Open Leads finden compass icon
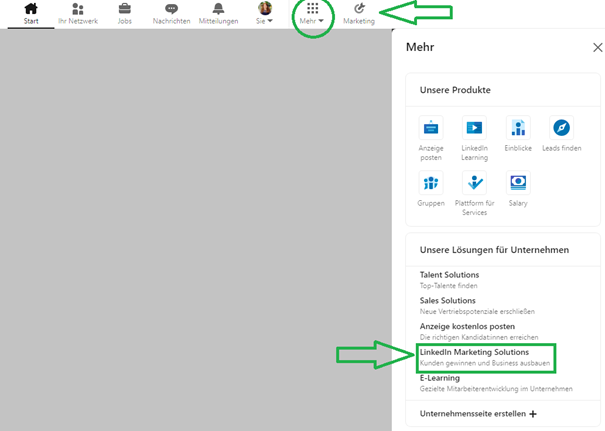The width and height of the screenshot is (605, 431). tap(561, 127)
